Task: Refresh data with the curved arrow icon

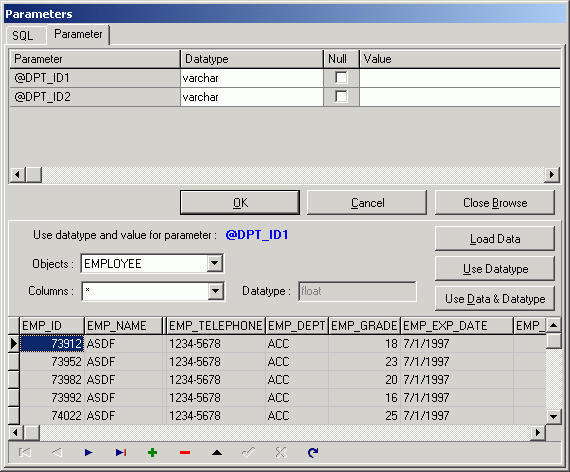Action: [313, 452]
